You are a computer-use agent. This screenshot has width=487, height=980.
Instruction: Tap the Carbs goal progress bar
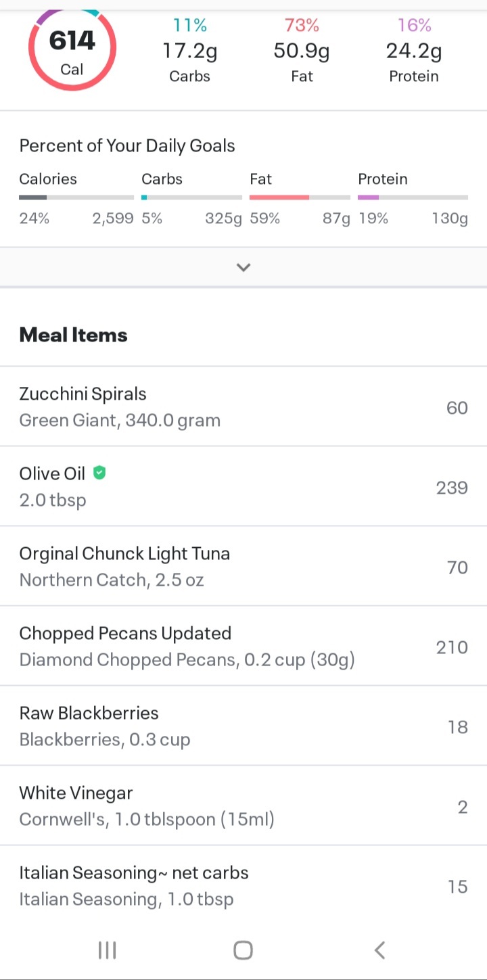coord(191,197)
